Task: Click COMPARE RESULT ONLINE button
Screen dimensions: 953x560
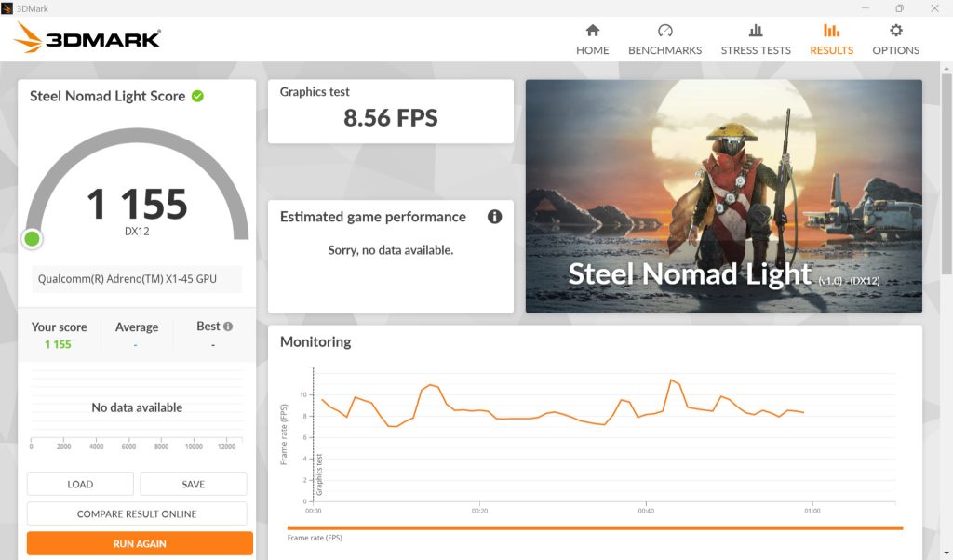Action: pos(137,513)
